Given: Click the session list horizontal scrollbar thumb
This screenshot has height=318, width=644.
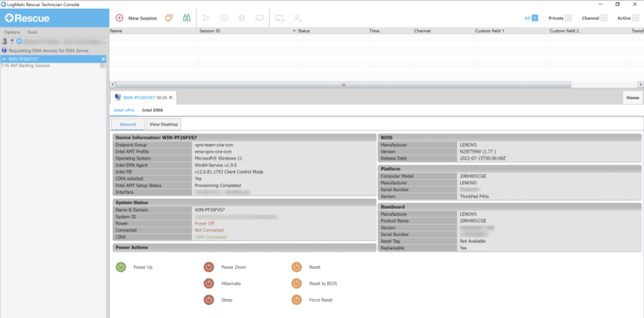Looking at the screenshot, I should pos(343,84).
